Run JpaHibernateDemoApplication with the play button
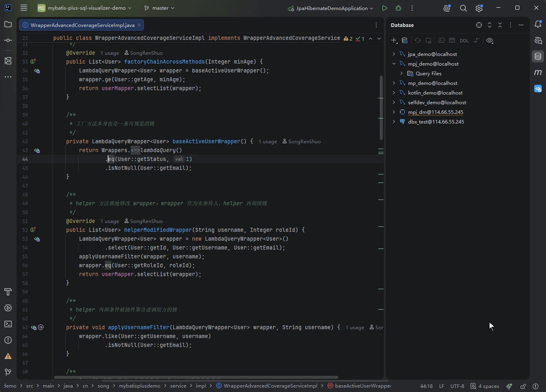Image resolution: width=546 pixels, height=392 pixels. 385,8
